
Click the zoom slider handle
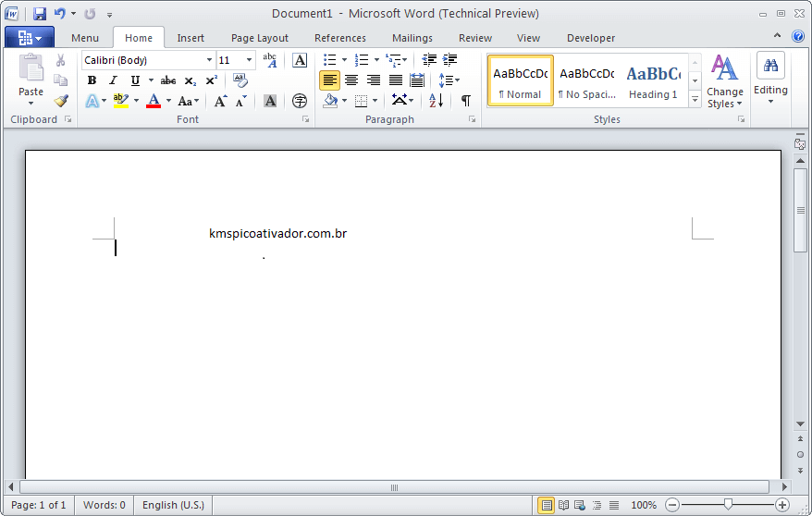pyautogui.click(x=728, y=505)
